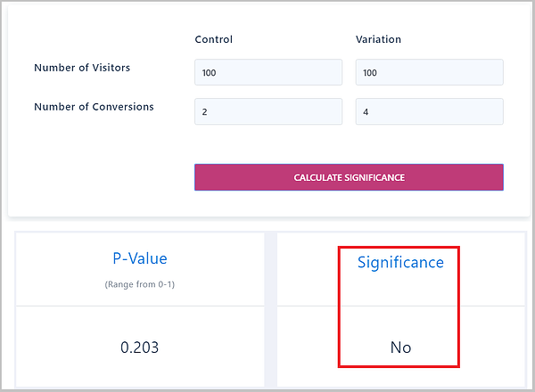Click the Number of Visitors label
Screen dimensions: 535x392
(82, 68)
